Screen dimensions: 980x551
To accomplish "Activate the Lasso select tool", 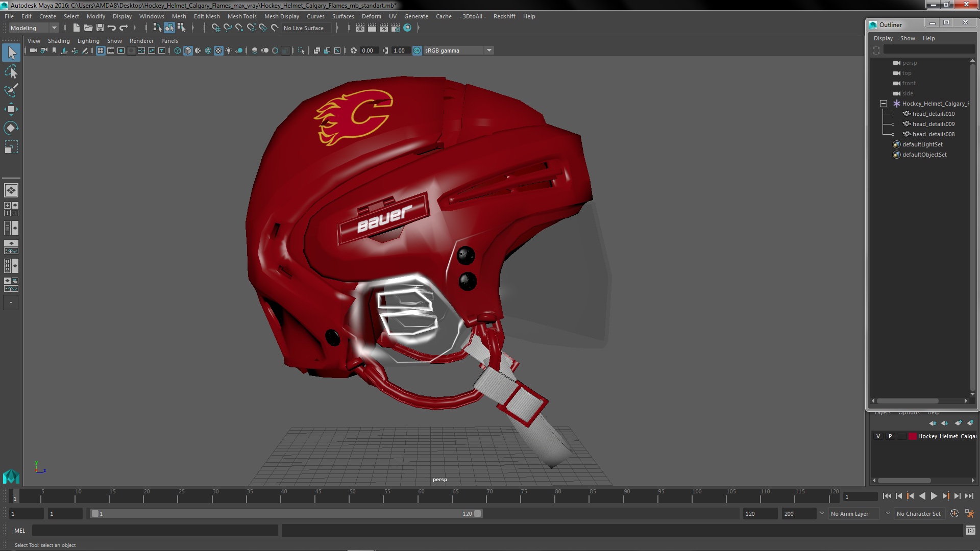I will click(x=11, y=72).
